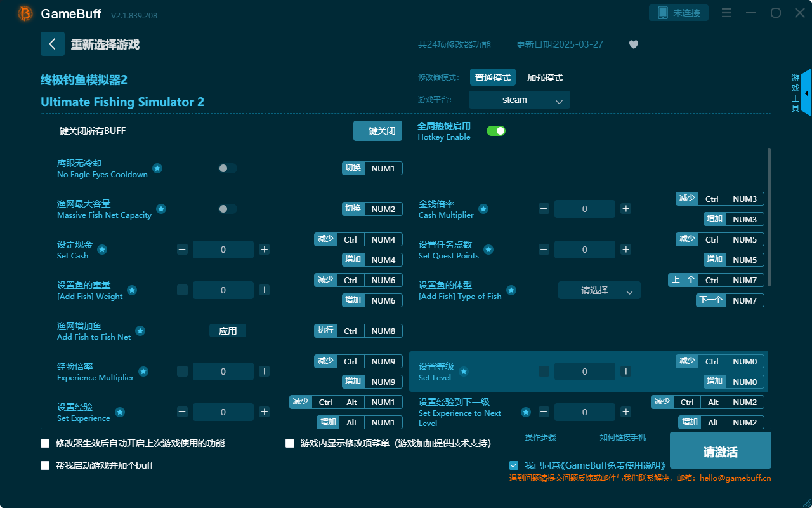This screenshot has width=812, height=508.
Task: Enable the Massive Fish Net Capacity switch
Action: 228,209
